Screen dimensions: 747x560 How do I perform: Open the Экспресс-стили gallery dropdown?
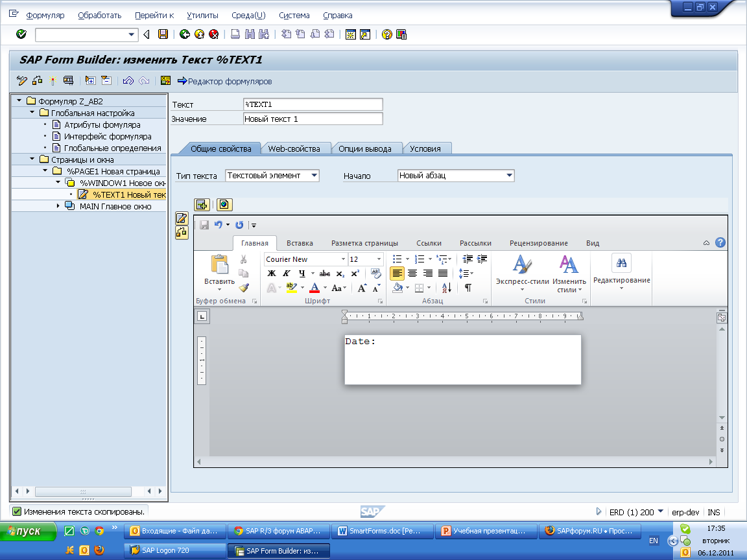[x=522, y=290]
